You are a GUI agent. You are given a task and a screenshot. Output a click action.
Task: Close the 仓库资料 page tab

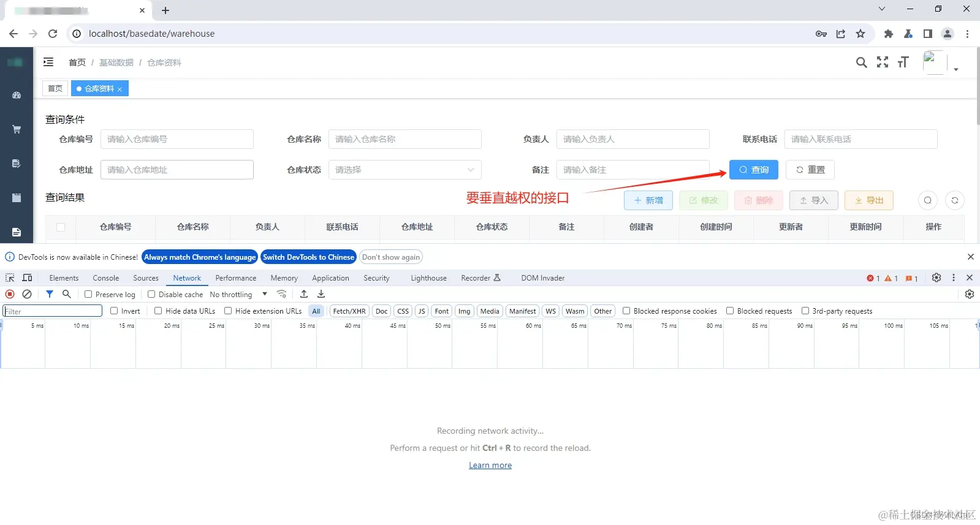click(x=120, y=89)
